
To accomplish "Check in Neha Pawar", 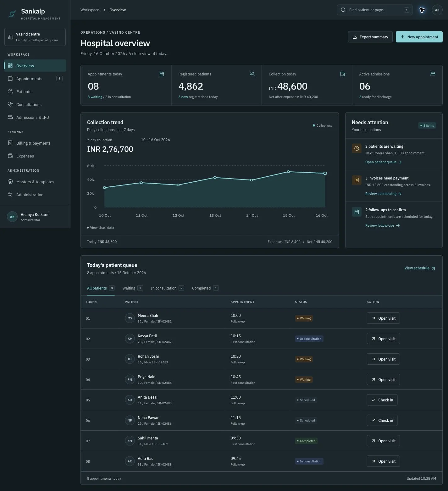I will 382,420.
